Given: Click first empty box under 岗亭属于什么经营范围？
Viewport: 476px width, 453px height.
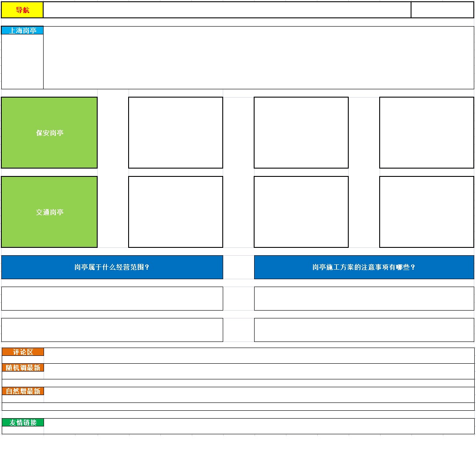Looking at the screenshot, I should point(112,298).
